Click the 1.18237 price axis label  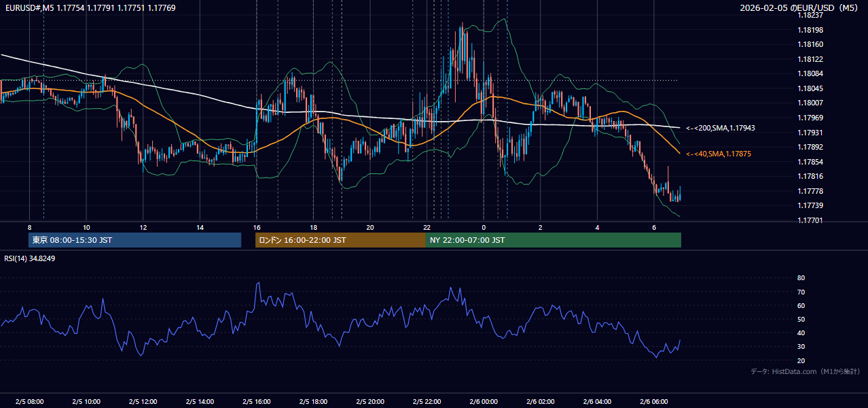(x=811, y=15)
